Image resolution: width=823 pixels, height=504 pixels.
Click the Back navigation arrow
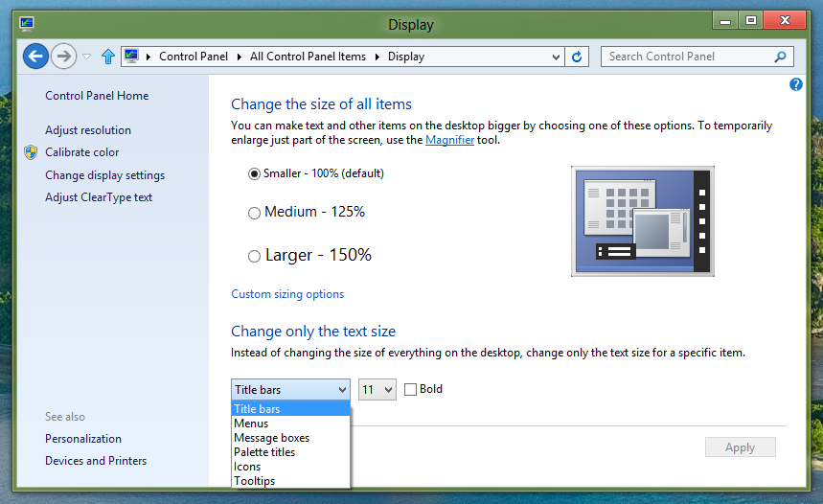pyautogui.click(x=35, y=57)
